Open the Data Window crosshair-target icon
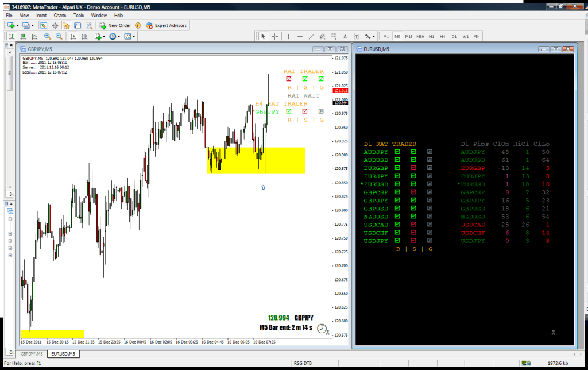The image size is (588, 370). (x=55, y=25)
